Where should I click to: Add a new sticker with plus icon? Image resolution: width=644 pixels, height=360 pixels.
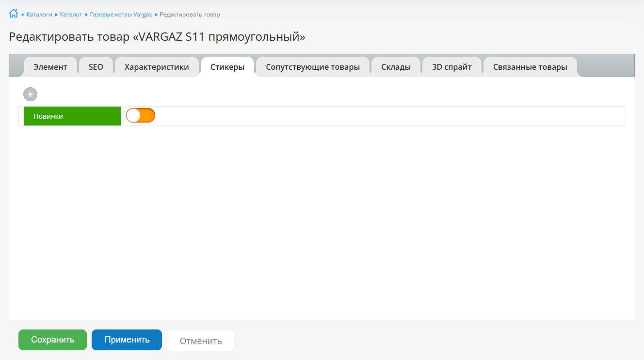(x=30, y=94)
